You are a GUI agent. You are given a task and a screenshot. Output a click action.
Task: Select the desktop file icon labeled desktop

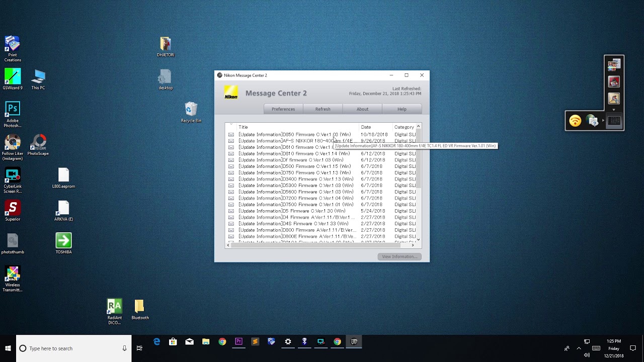click(x=166, y=79)
